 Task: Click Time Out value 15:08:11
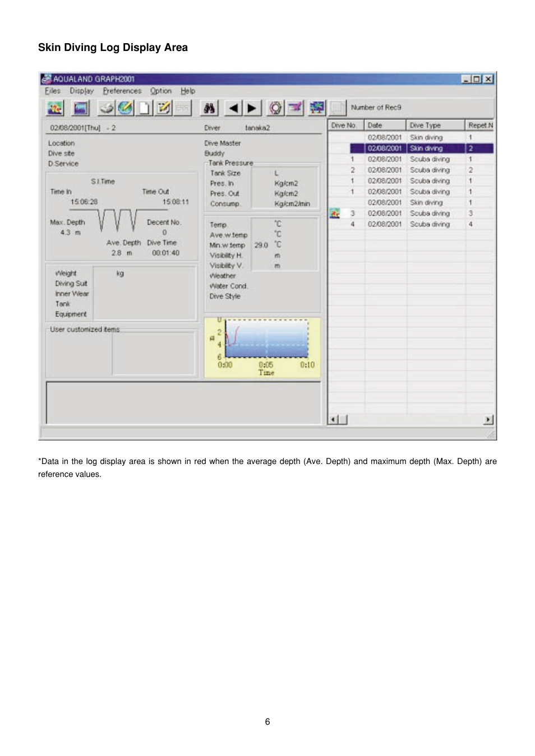[176, 202]
